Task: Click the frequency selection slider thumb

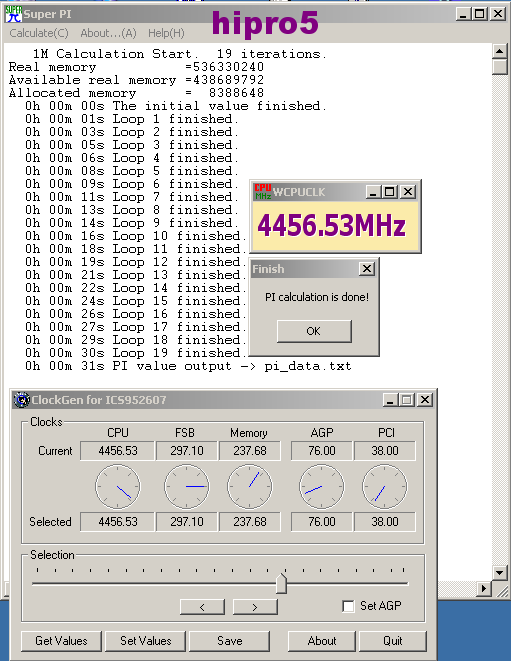Action: click(281, 583)
